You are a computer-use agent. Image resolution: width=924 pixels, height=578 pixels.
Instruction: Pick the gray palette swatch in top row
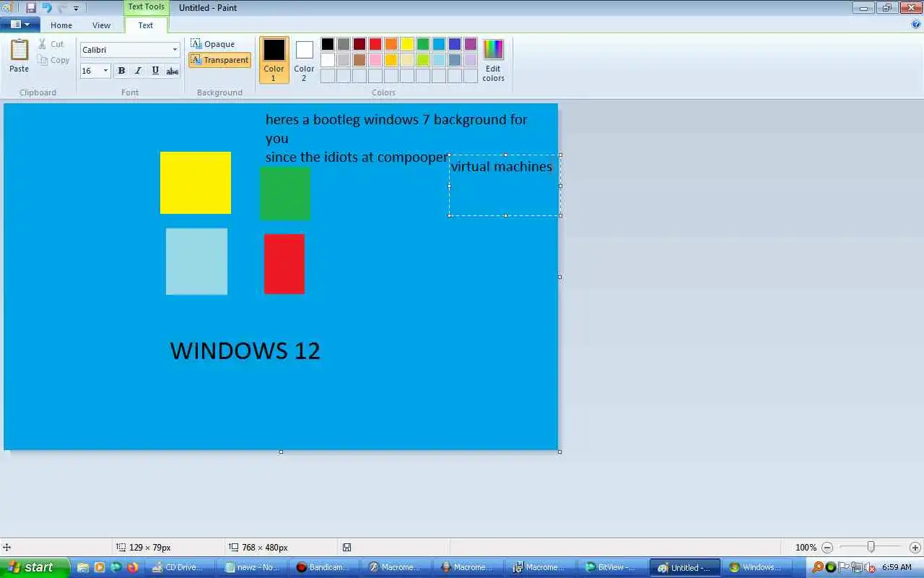(x=344, y=44)
